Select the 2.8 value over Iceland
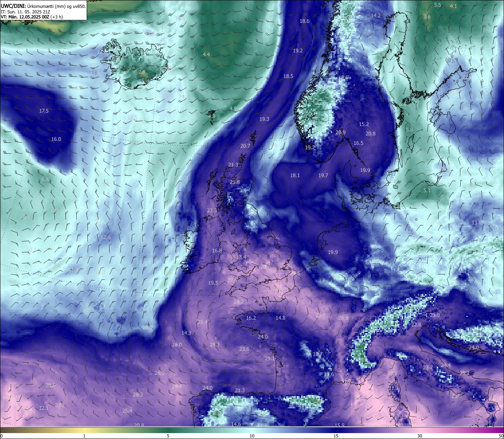The image size is (504, 439). click(x=142, y=72)
